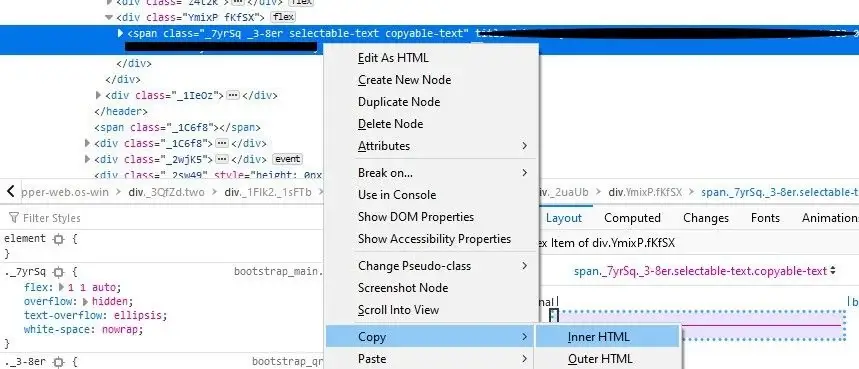Select the span._7yrSq breadcrumb
This screenshot has height=369, width=859.
tap(780, 192)
